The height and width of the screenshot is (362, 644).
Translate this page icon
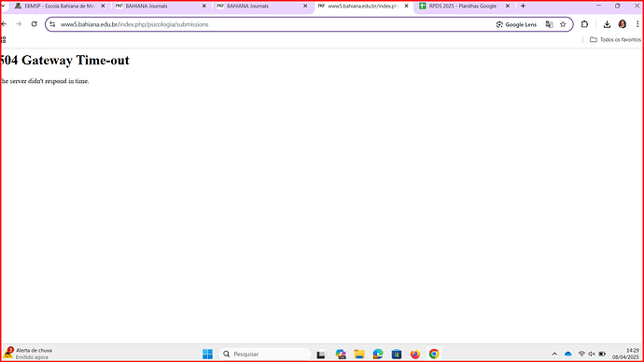(x=549, y=24)
